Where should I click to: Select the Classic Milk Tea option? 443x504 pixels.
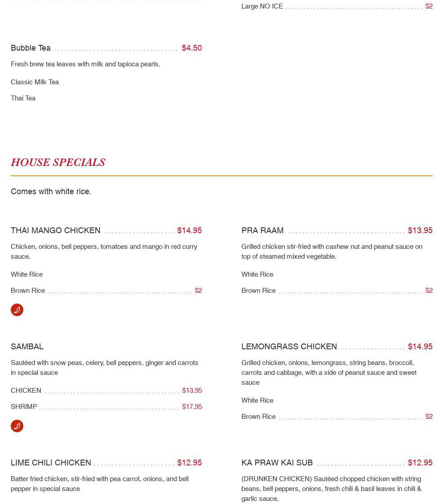pyautogui.click(x=35, y=82)
